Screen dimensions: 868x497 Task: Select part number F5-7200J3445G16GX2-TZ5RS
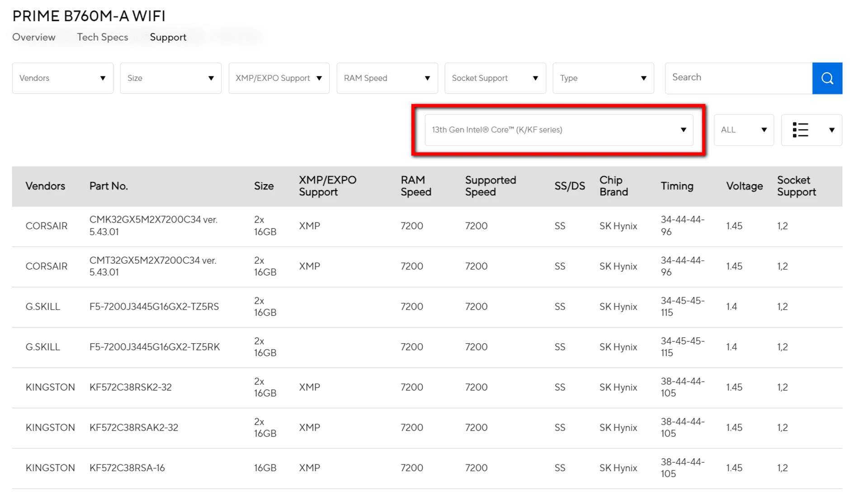tap(154, 307)
